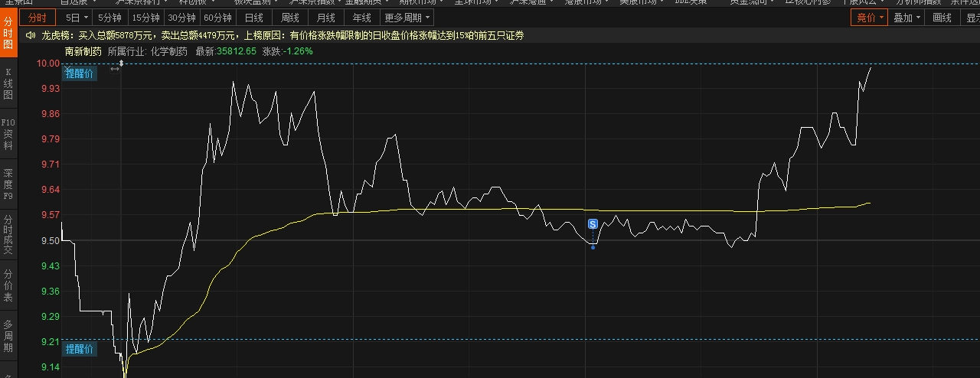Show the 日线 daily chart
The image size is (980, 378).
click(253, 17)
